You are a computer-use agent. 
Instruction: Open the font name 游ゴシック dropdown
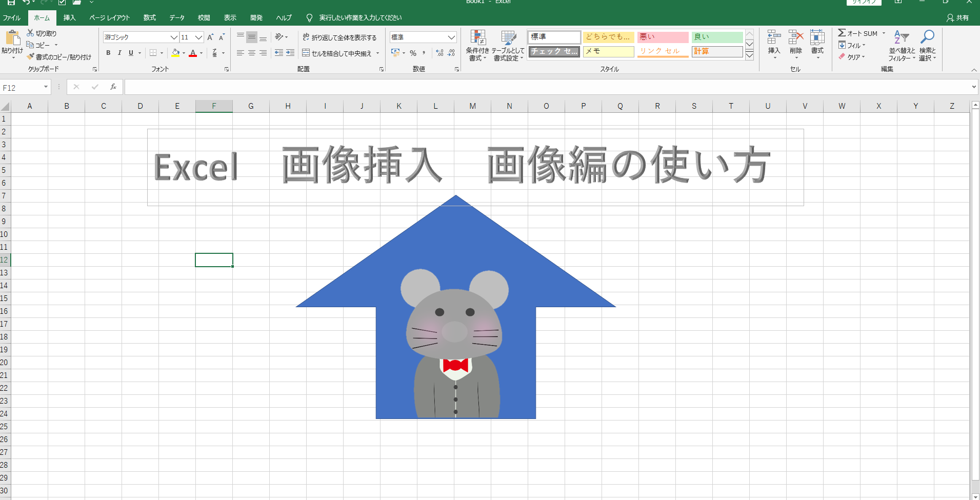174,37
